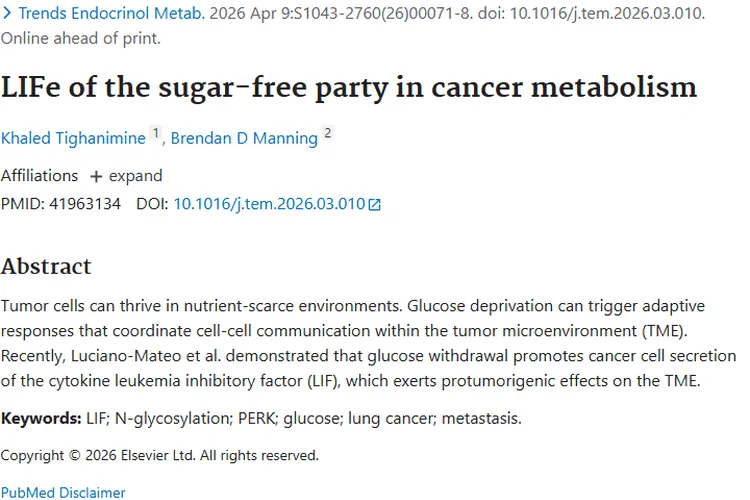Click the Elsevier copyright notice text
Viewport: 750px width, 500px height.
160,455
